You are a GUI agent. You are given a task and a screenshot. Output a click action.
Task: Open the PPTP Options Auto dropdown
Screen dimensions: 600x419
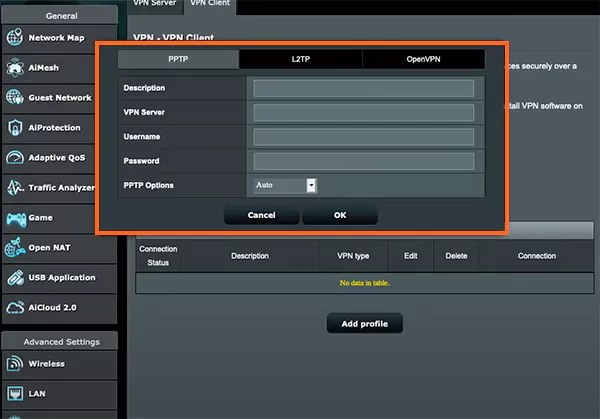point(285,186)
